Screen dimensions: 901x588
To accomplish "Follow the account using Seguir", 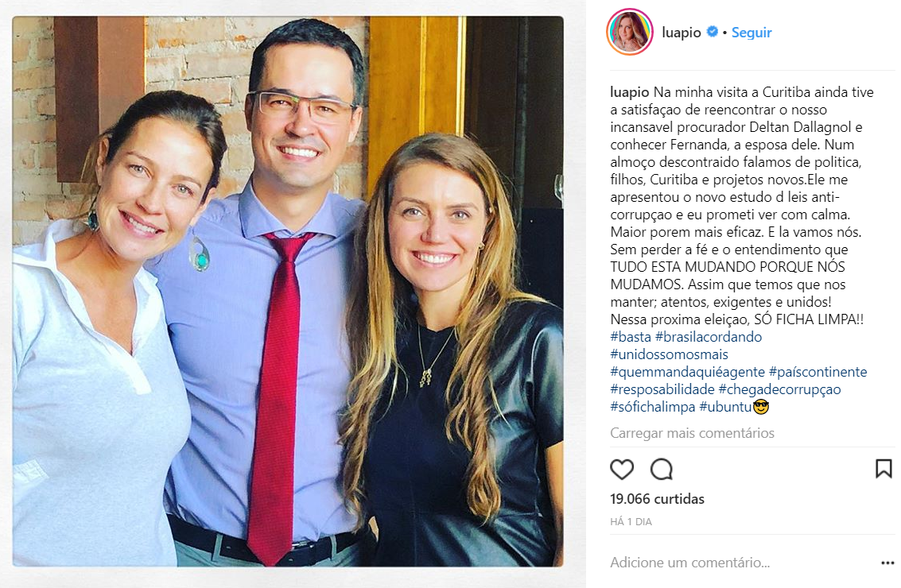I will [751, 33].
